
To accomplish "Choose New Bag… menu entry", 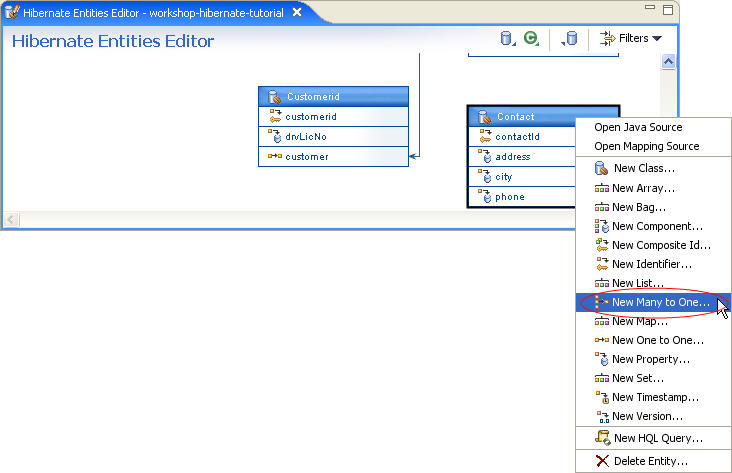I will pos(653,207).
